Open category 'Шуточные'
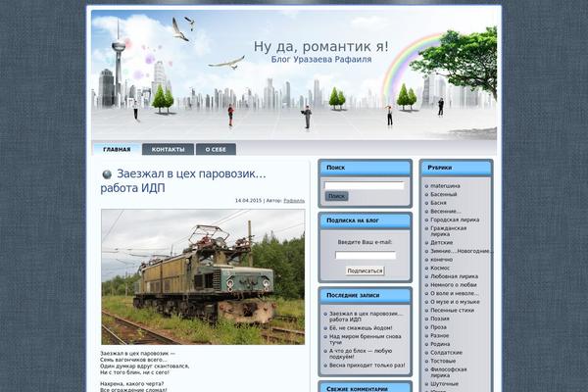Screen dimensions: 588x392 [444, 384]
